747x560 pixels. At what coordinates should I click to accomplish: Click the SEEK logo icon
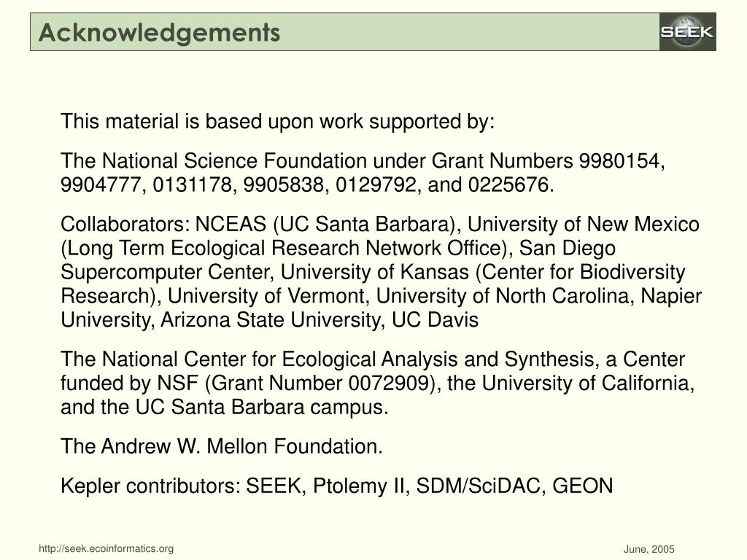pos(687,32)
